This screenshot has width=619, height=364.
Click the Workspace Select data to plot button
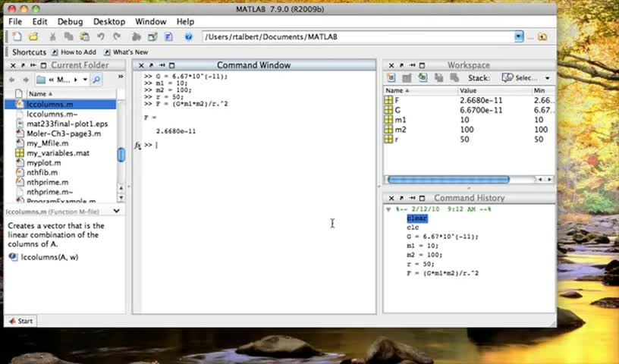click(520, 78)
